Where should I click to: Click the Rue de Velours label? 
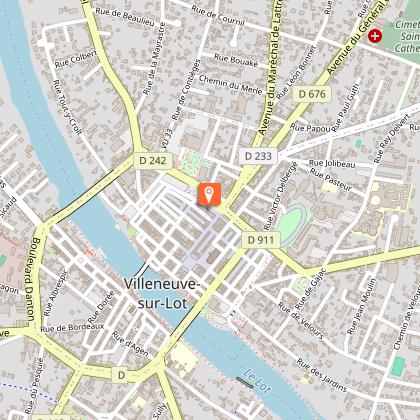pyautogui.click(x=301, y=320)
